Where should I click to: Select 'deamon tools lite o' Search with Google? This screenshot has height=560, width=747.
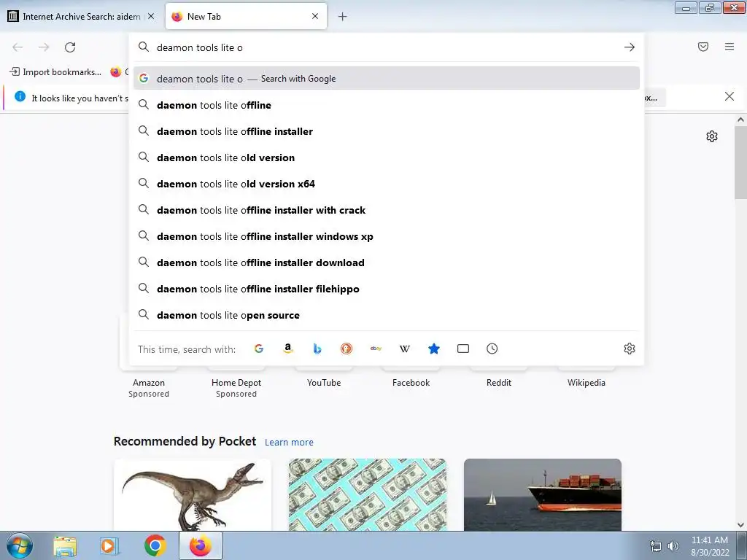(387, 79)
